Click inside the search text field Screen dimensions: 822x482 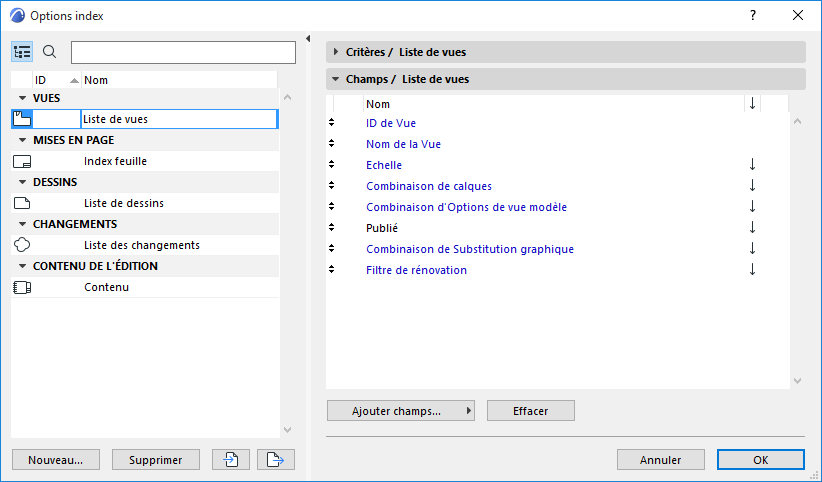click(183, 52)
